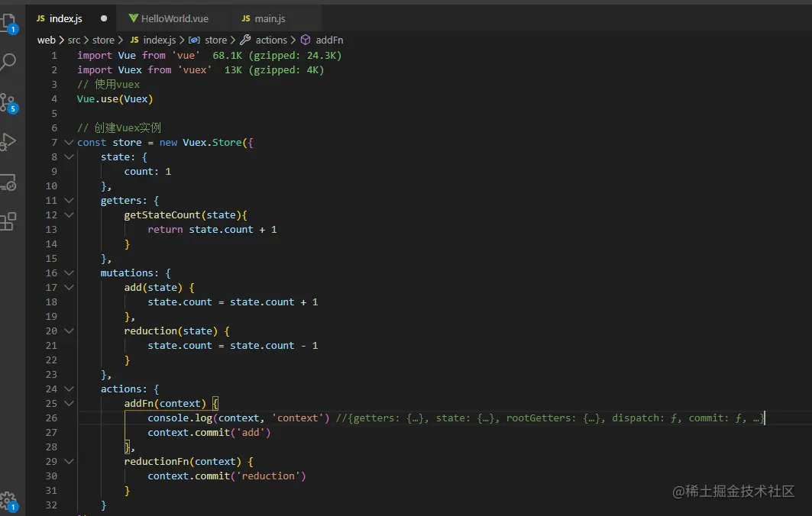
Task: Open the Manage gear menu
Action: [8, 502]
